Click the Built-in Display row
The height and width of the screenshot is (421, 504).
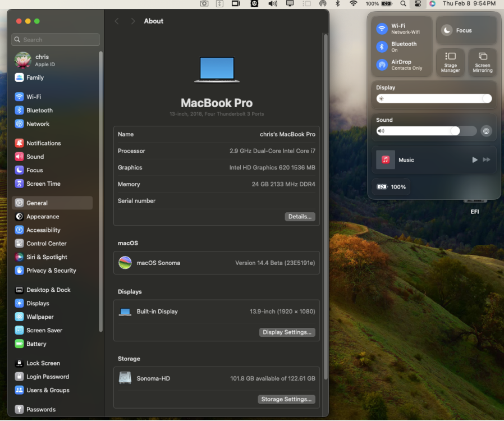(216, 312)
